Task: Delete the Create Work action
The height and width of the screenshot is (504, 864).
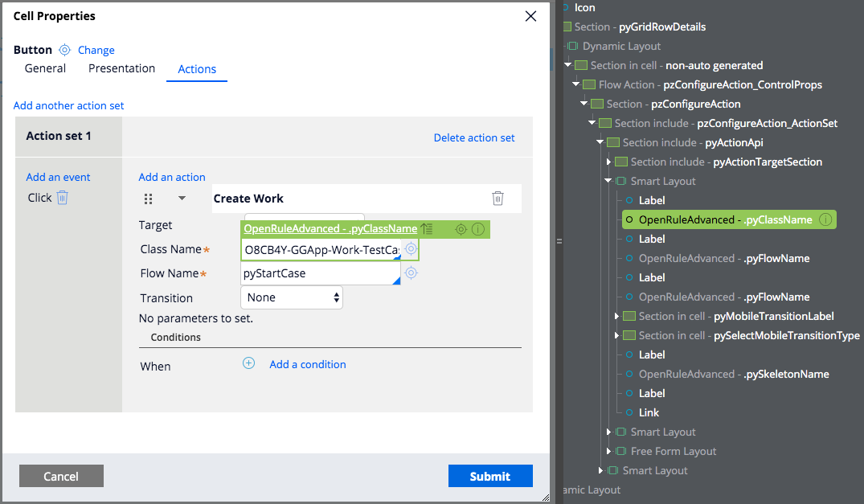Action: coord(498,199)
